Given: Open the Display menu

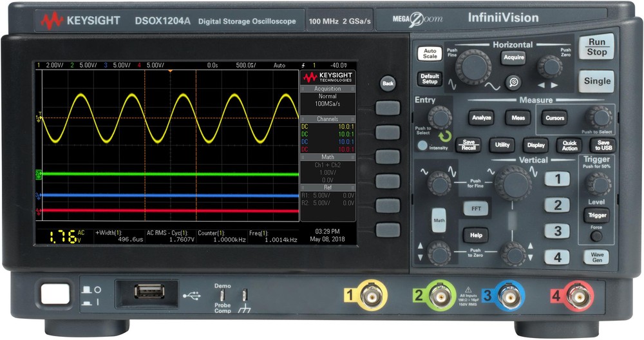Looking at the screenshot, I should 536,146.
